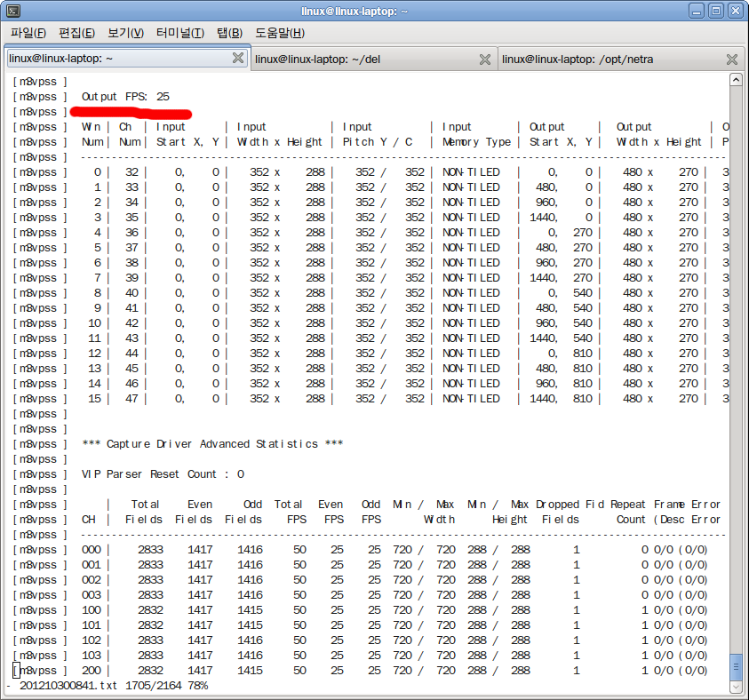Open the 보기(V) menu

point(125,33)
